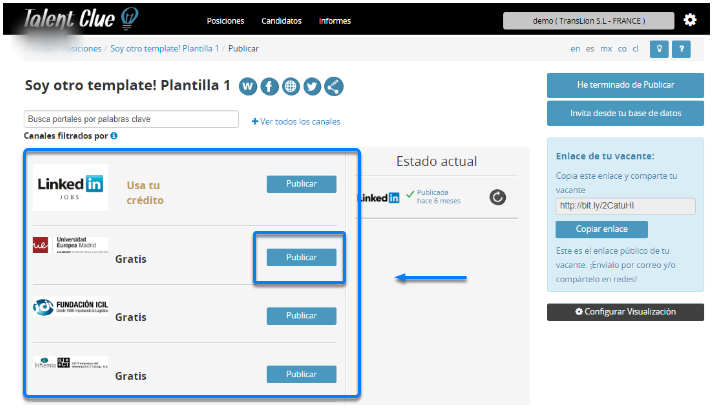This screenshot has width=713, height=408.
Task: Open the settings gear icon
Action: pyautogui.click(x=690, y=20)
